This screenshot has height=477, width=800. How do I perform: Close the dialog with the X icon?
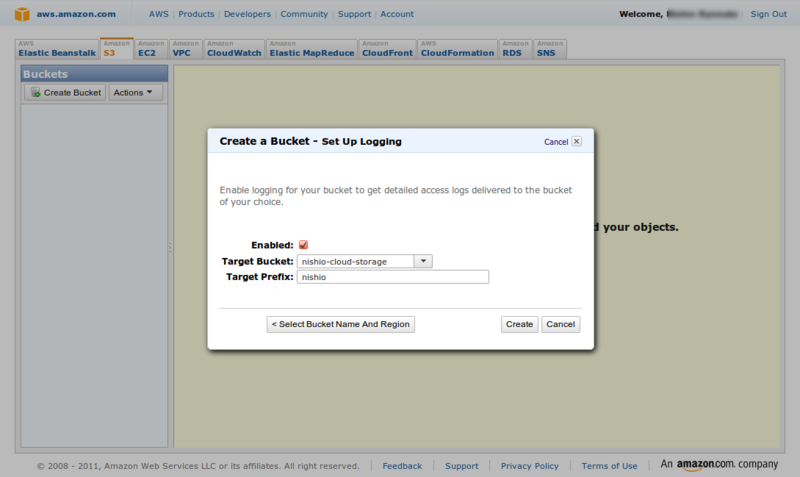coord(577,141)
